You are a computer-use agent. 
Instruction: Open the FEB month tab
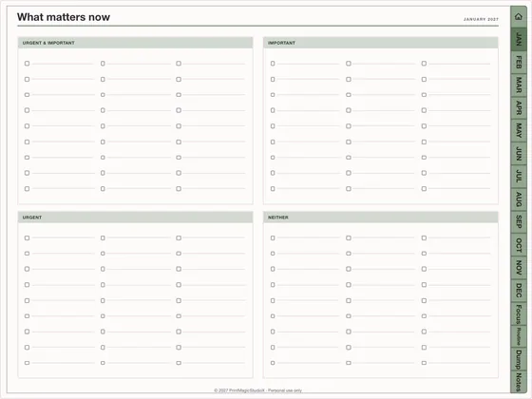tap(519, 62)
